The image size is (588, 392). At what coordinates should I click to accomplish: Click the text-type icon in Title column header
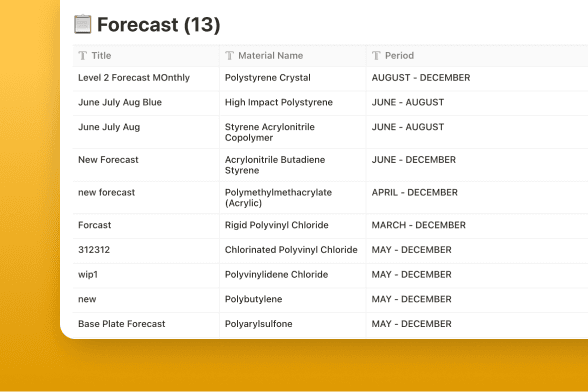click(82, 56)
